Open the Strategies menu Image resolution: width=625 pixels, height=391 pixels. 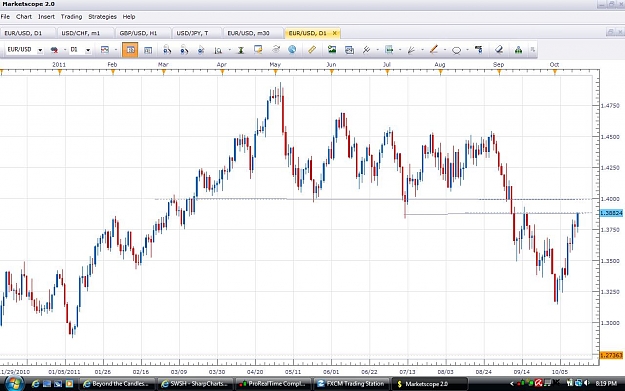(102, 17)
